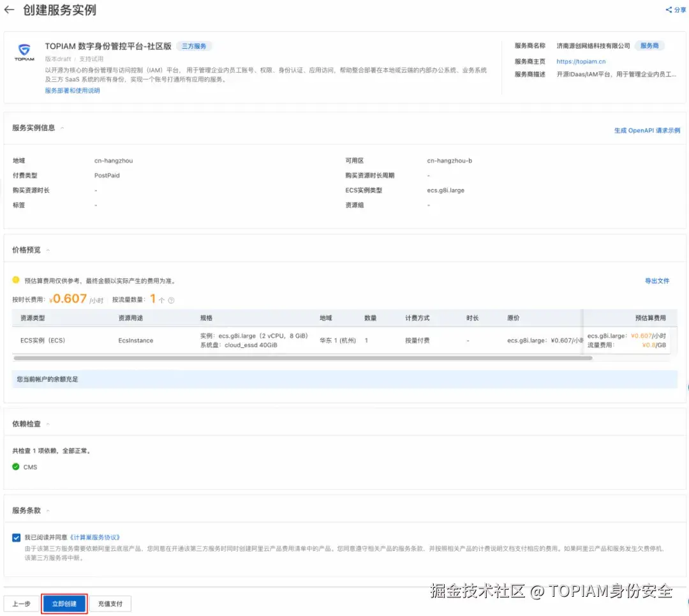Viewport: 689px width, 616px height.
Task: Collapse the 依赖检查 section
Action: 48,424
